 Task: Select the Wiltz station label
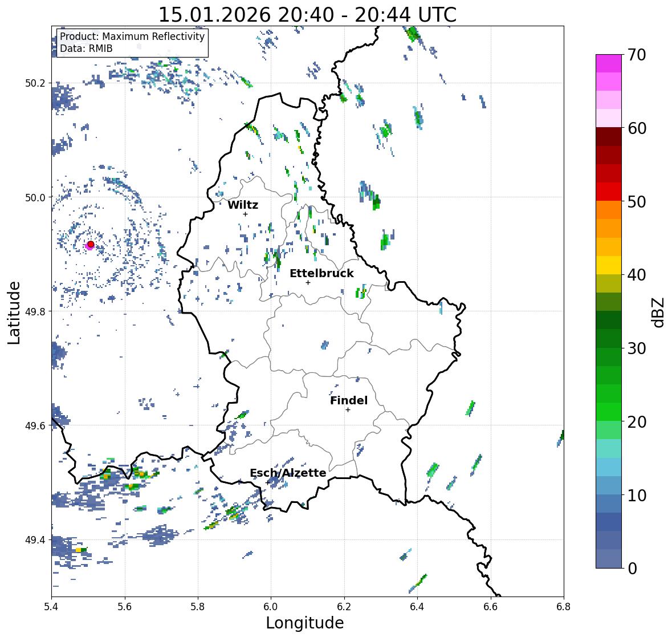(243, 205)
